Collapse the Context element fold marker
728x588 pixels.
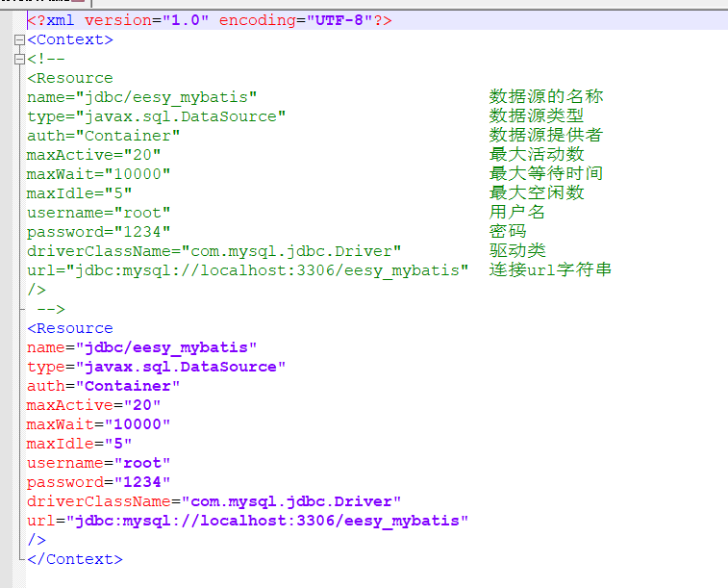click(19, 40)
